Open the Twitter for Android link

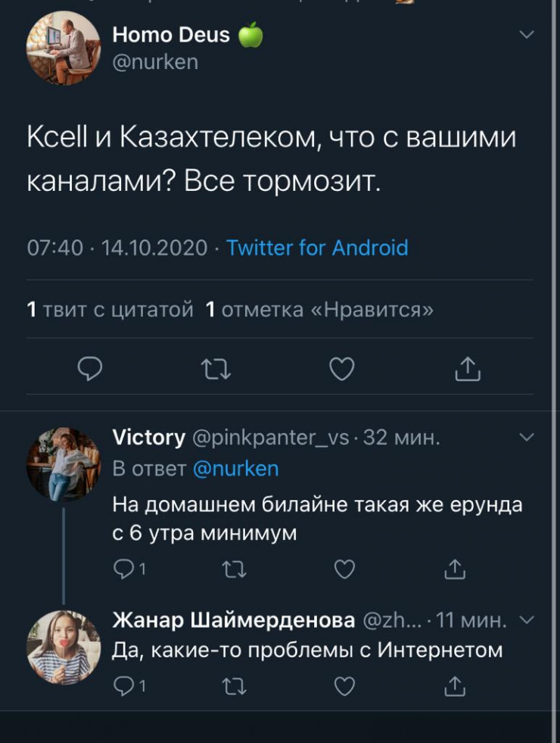(317, 248)
